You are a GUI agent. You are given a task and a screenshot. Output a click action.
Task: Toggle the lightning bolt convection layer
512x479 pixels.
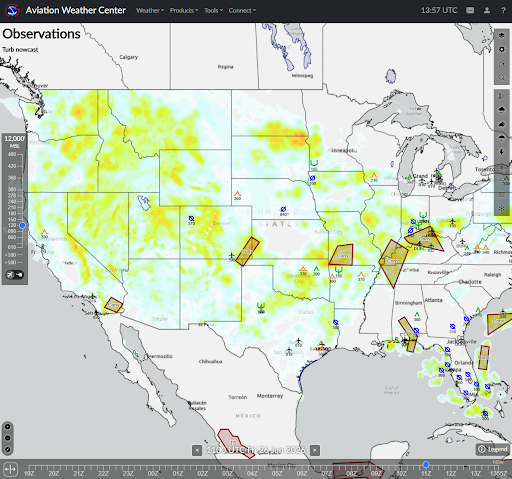pos(501,152)
